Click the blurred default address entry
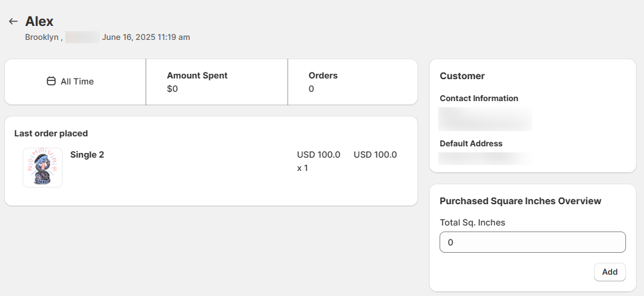Image resolution: width=644 pixels, height=296 pixels. point(484,158)
